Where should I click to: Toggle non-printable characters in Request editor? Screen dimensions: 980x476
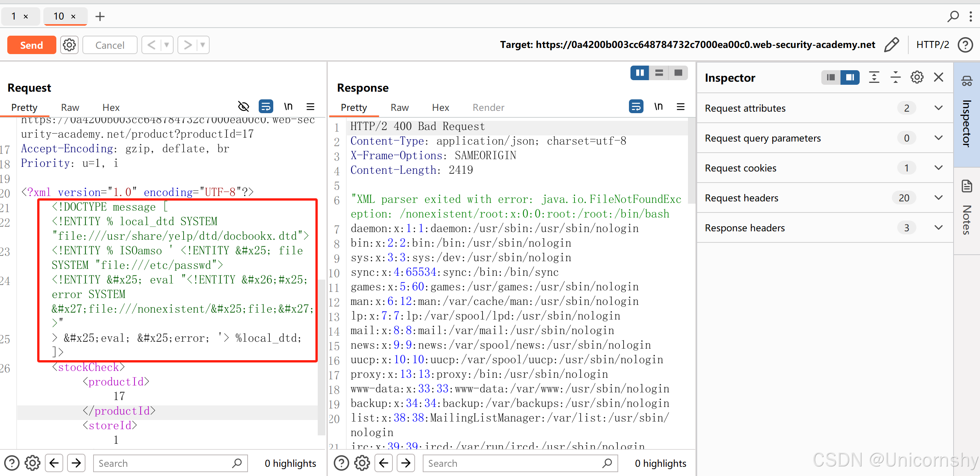(x=288, y=107)
